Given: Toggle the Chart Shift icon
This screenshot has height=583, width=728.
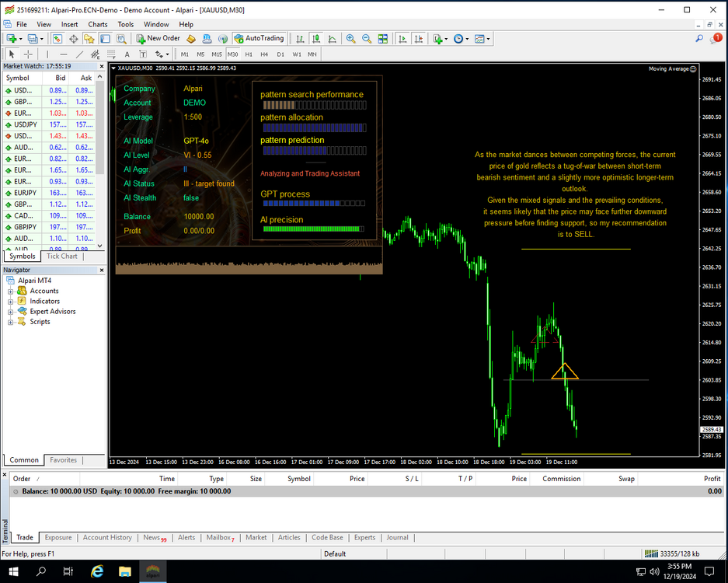Looking at the screenshot, I should 418,39.
